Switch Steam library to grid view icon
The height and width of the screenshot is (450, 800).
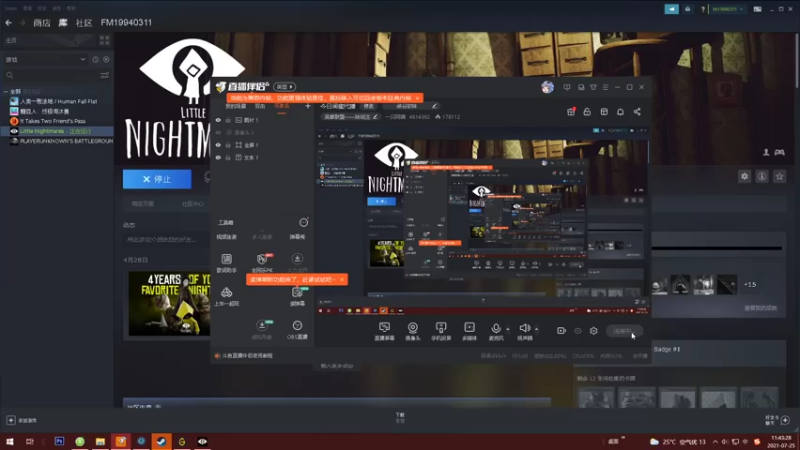point(105,40)
